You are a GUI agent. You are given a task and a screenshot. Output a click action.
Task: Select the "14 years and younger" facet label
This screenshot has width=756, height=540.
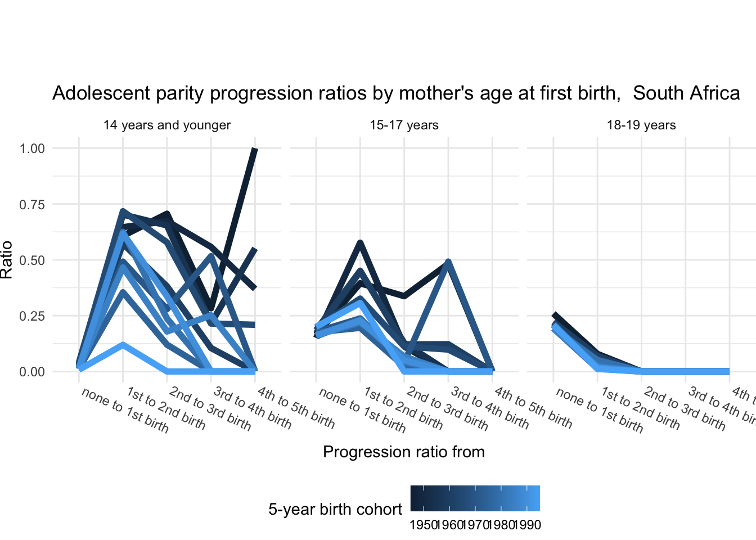point(167,125)
